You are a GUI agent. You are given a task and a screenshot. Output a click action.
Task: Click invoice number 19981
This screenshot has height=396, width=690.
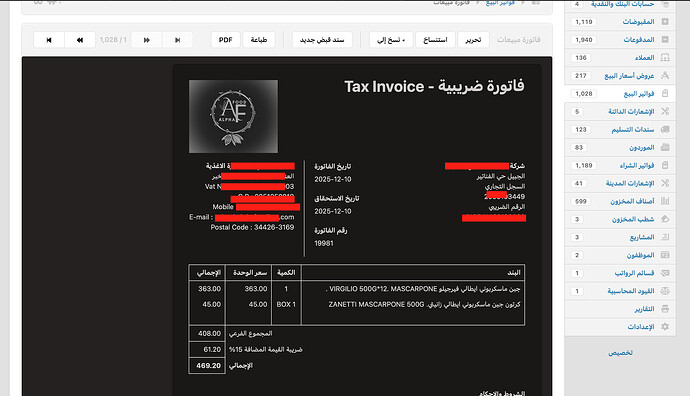(324, 243)
